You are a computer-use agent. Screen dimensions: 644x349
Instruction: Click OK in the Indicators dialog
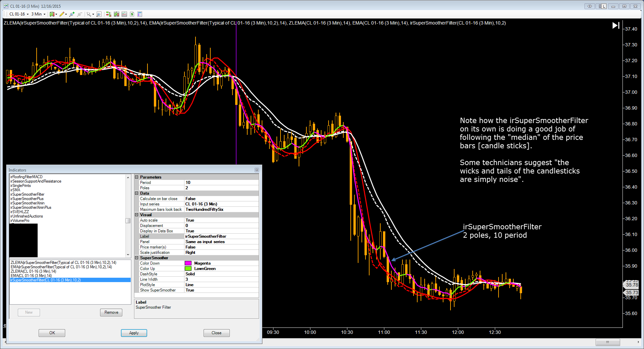pos(52,333)
